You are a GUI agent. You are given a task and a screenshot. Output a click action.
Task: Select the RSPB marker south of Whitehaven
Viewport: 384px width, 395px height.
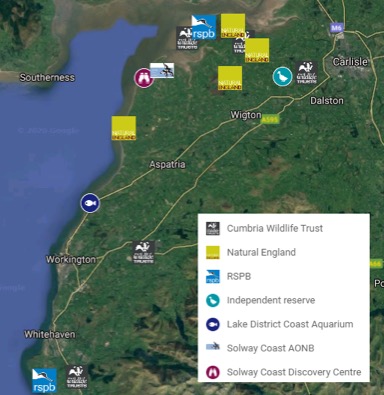(x=44, y=381)
